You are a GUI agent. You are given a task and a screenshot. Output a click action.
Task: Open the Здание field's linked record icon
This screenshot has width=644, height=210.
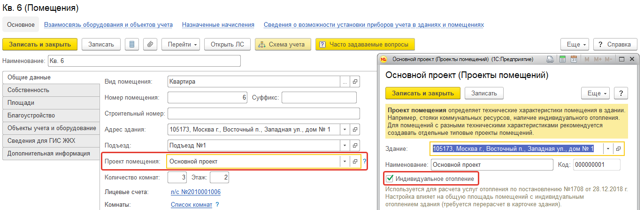point(618,148)
